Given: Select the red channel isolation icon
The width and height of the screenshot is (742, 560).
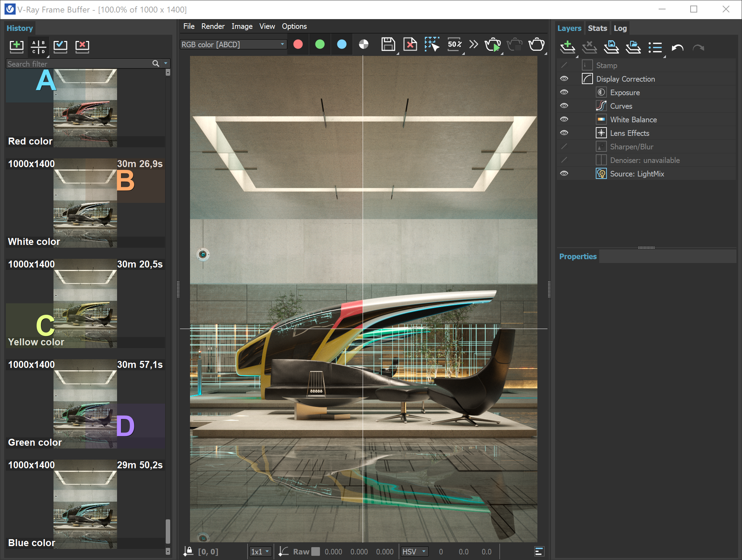Looking at the screenshot, I should coord(298,44).
